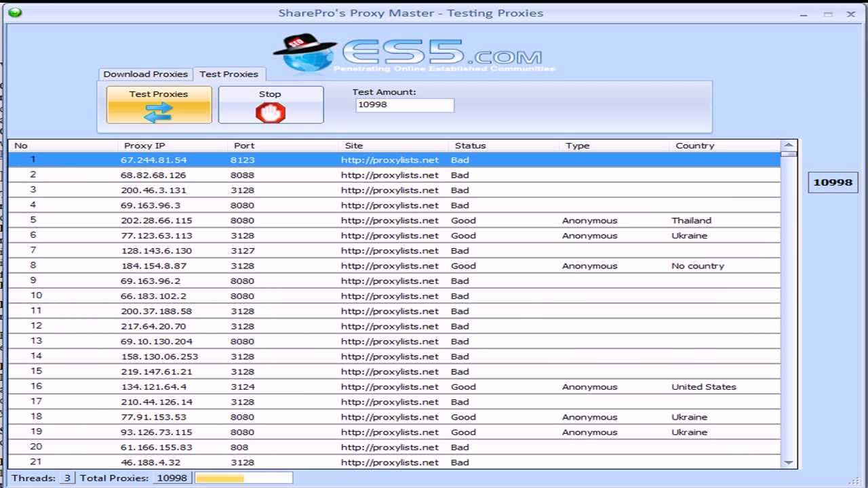This screenshot has width=868, height=488.
Task: Click the scroll up arrow of proxy list
Action: tap(789, 145)
